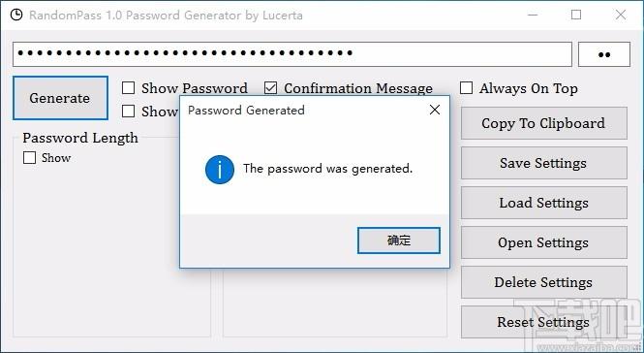Click Copy To Clipboard
The image size is (644, 353).
click(x=544, y=123)
